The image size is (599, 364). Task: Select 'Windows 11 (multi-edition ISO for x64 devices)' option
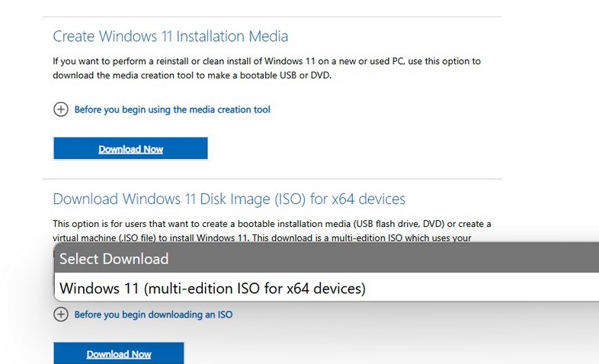[x=327, y=288]
